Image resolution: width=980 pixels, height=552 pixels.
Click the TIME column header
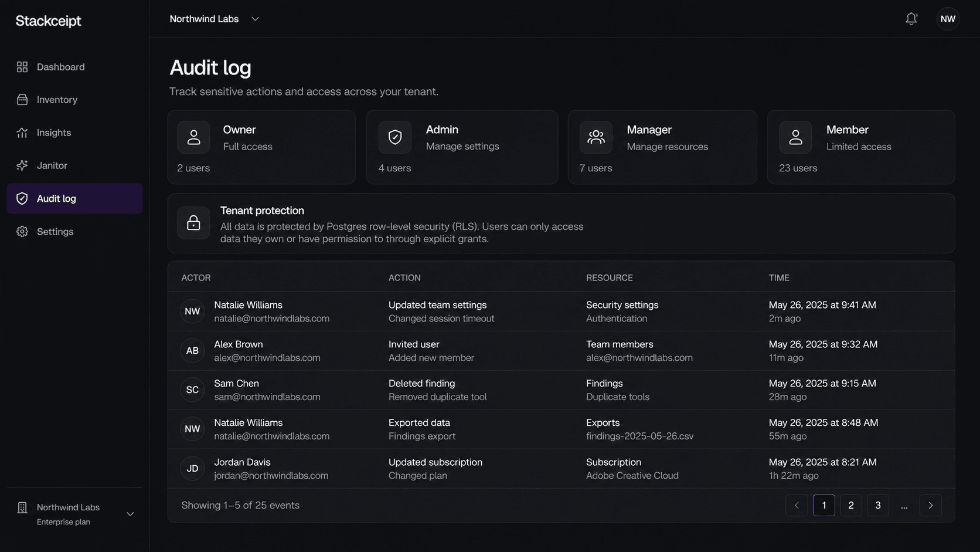click(779, 277)
